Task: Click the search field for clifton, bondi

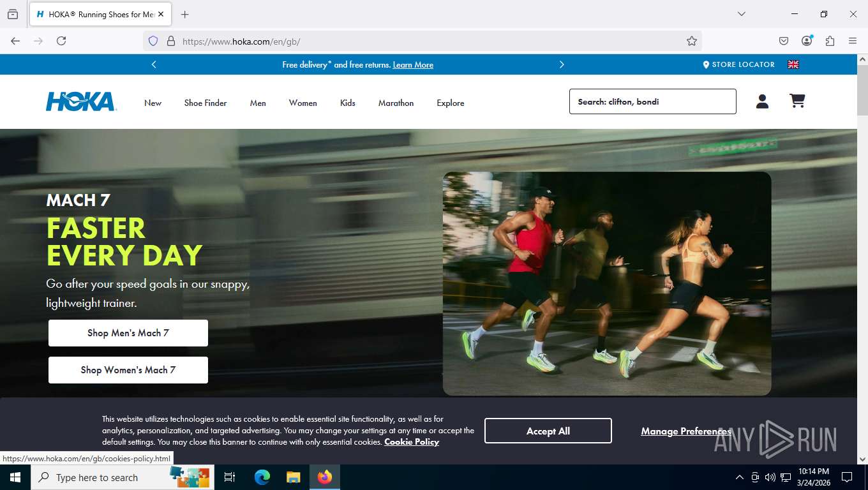Action: [653, 101]
